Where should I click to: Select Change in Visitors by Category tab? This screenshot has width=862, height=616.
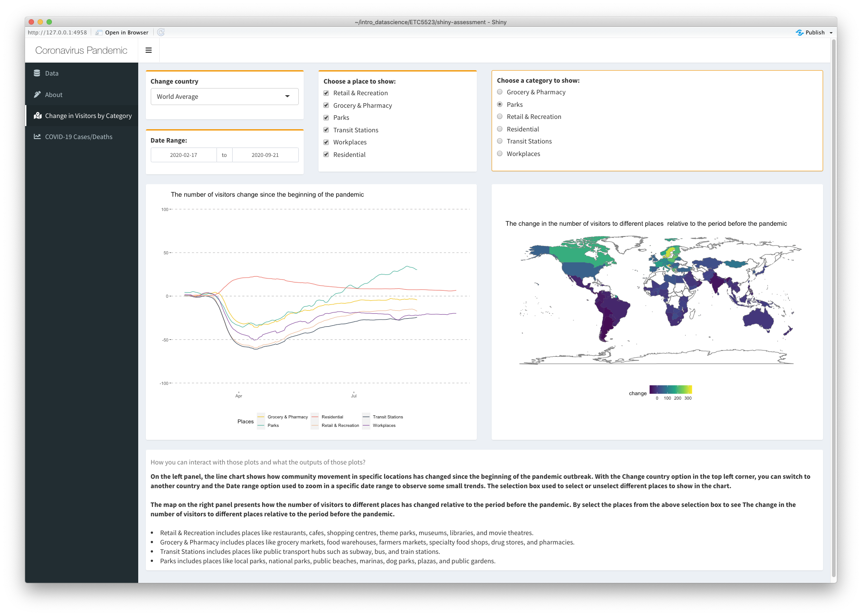click(x=81, y=116)
